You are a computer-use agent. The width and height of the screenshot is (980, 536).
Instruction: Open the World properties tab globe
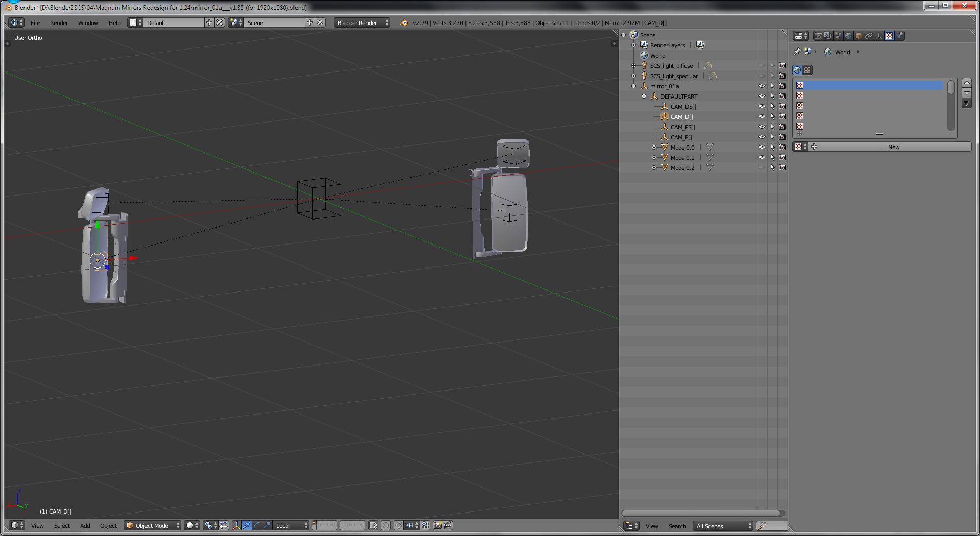point(848,36)
